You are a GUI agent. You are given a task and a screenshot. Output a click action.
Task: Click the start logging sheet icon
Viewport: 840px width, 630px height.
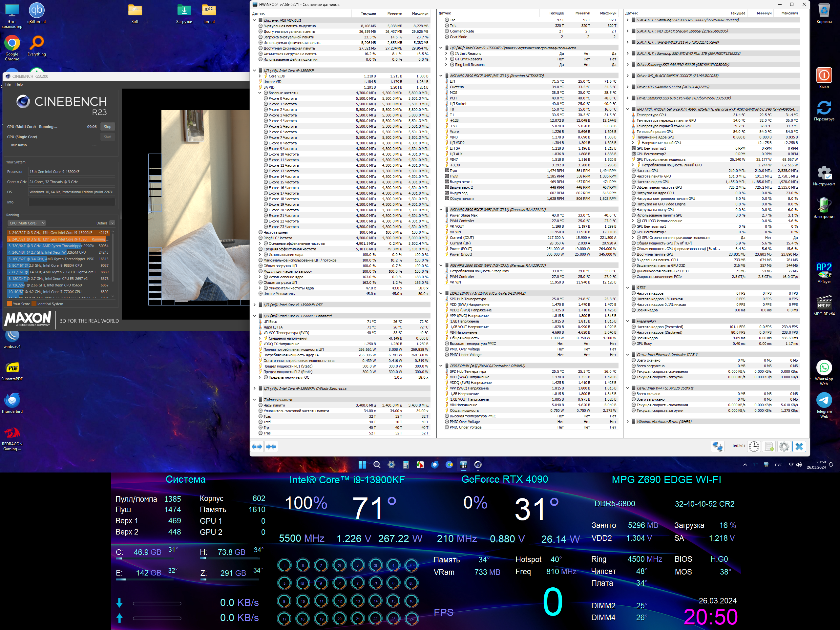pos(769,447)
